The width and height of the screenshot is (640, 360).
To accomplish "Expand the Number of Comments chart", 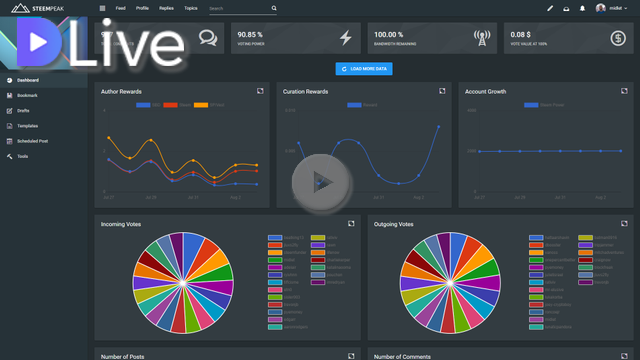I will tap(624, 356).
